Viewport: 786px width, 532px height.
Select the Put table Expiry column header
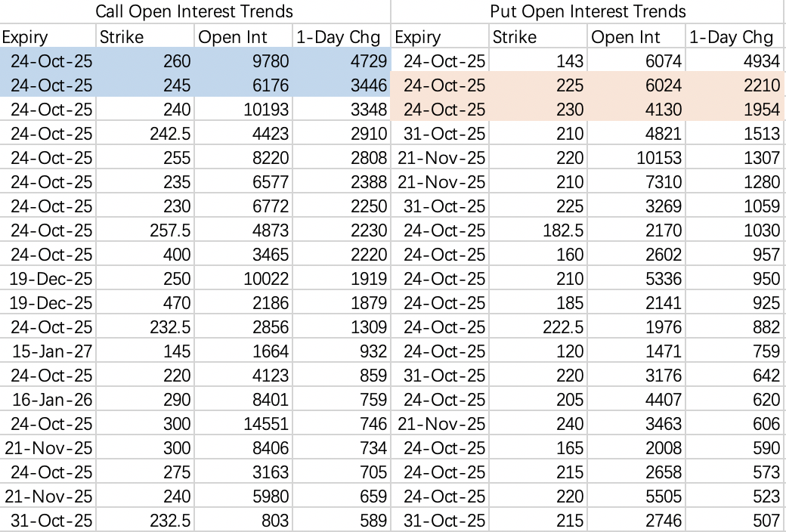pyautogui.click(x=440, y=36)
